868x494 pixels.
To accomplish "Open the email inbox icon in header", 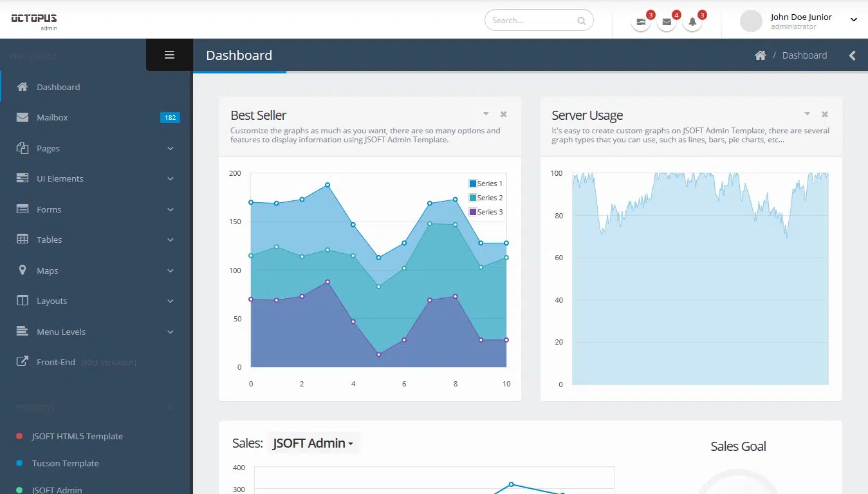I will (666, 21).
